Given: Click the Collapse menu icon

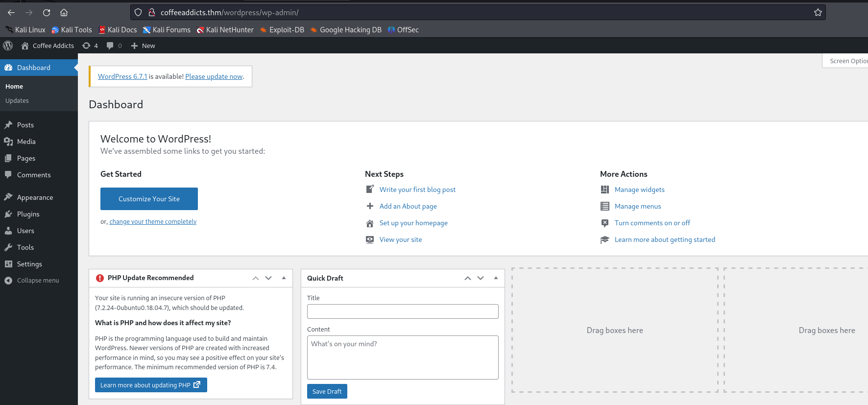Looking at the screenshot, I should pyautogui.click(x=8, y=281).
